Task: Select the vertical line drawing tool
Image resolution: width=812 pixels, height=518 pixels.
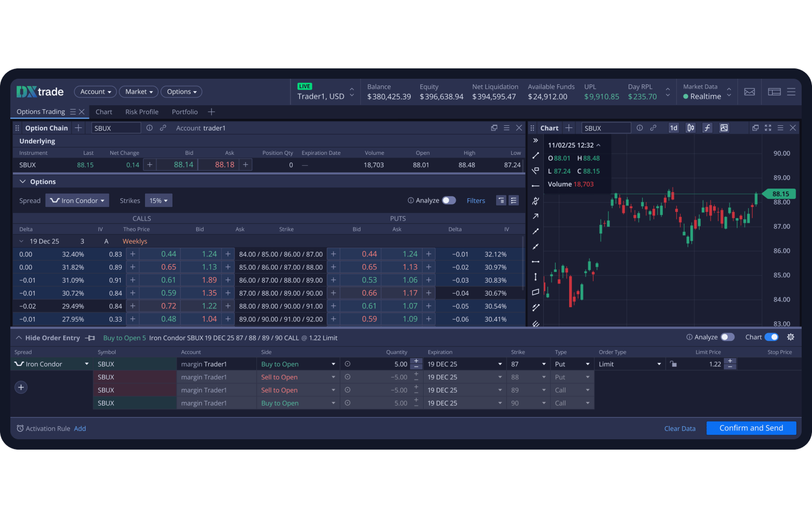Action: pyautogui.click(x=535, y=277)
